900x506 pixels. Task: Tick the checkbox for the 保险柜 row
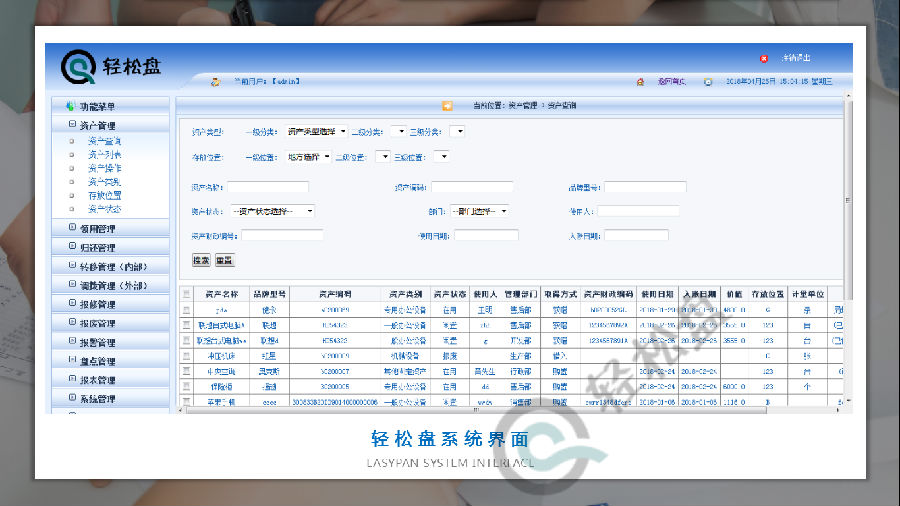pyautogui.click(x=186, y=387)
